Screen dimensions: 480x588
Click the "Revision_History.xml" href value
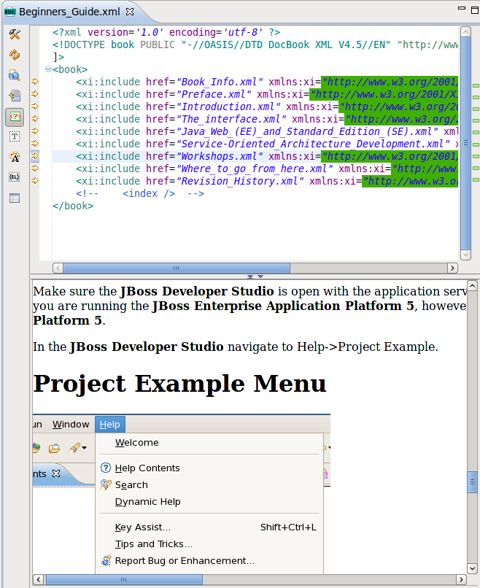(240, 181)
